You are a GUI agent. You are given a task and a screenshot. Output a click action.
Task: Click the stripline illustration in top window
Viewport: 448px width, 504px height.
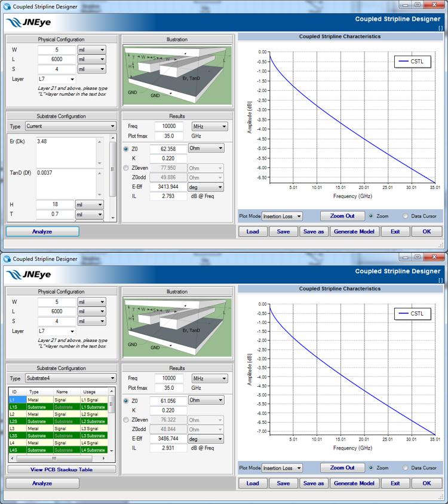pyautogui.click(x=177, y=75)
